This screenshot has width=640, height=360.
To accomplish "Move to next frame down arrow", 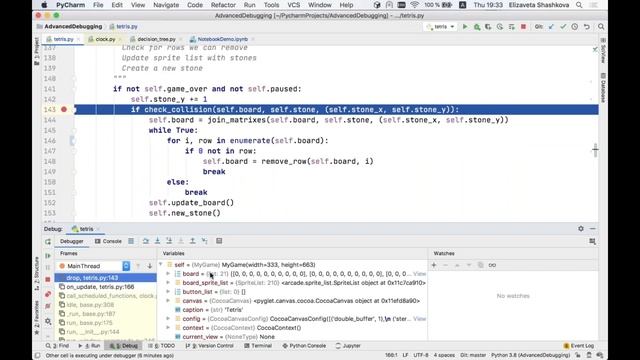I will [x=150, y=266].
